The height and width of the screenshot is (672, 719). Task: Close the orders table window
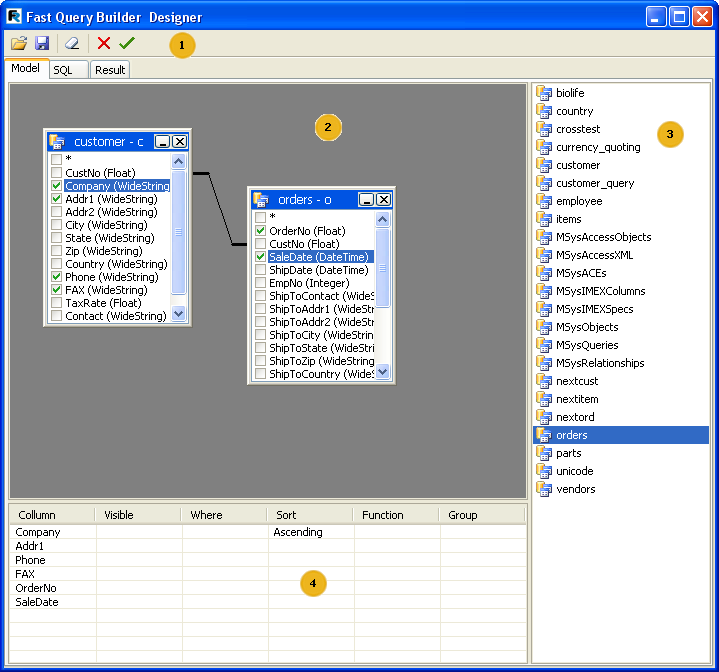[383, 200]
